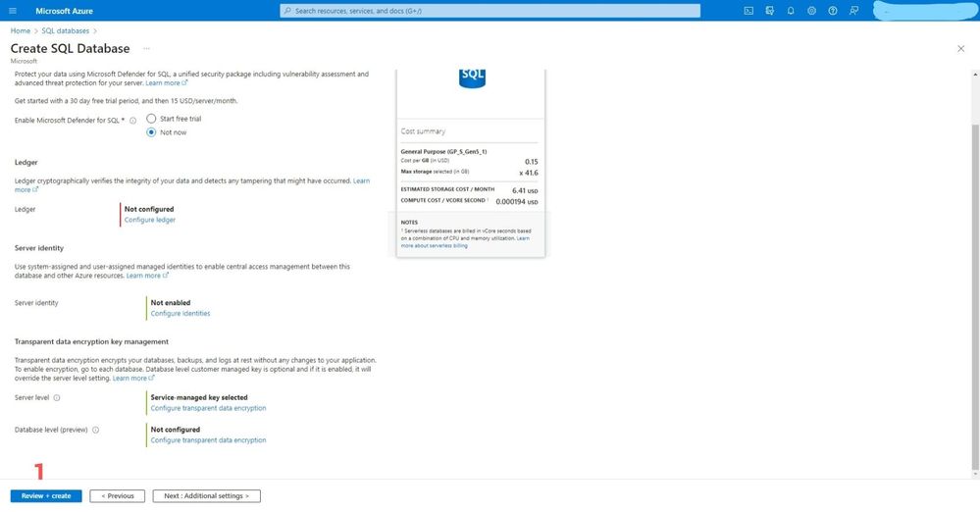Click Server level Configure transparent data encryption

(208, 408)
